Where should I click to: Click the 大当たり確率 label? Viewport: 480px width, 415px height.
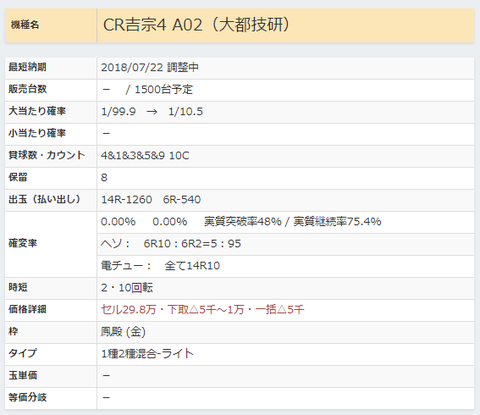[x=37, y=111]
